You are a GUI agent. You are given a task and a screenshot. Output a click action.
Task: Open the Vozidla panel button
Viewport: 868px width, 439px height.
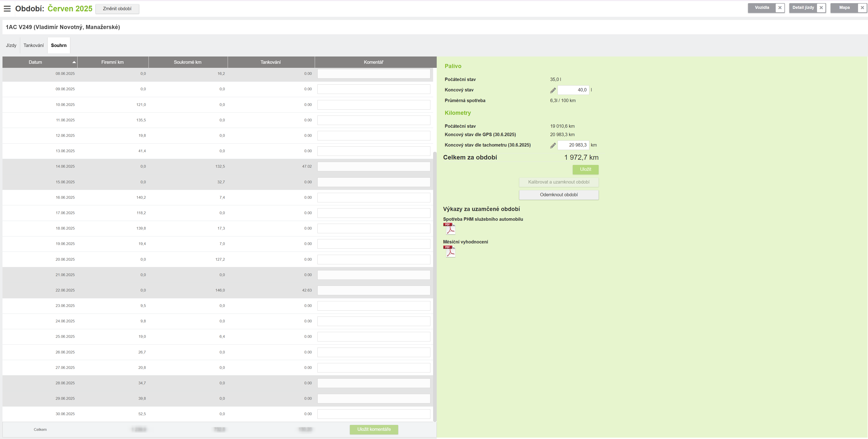click(x=762, y=8)
